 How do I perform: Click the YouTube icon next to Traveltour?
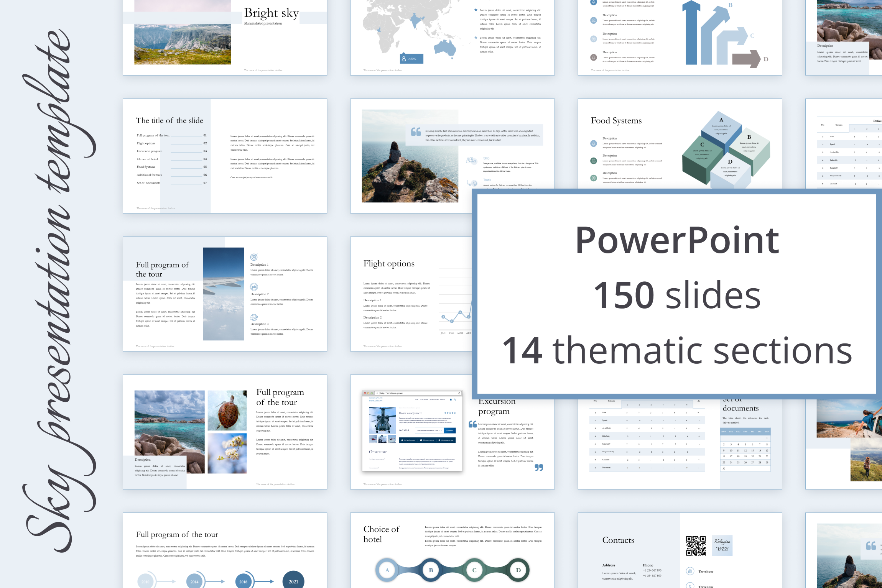point(690,571)
